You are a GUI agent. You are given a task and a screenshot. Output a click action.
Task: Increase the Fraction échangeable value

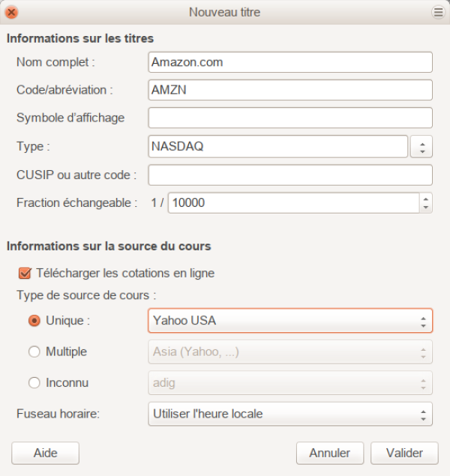click(426, 199)
